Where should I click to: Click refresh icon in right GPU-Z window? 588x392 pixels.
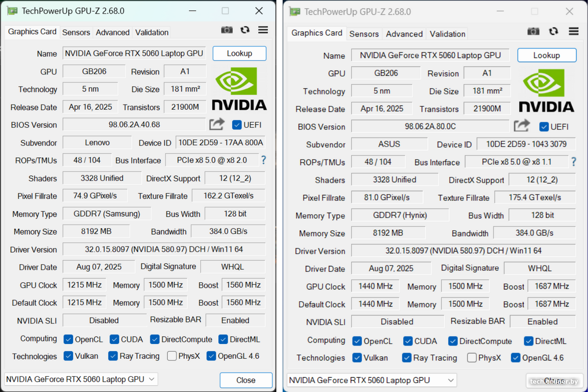[x=554, y=31]
